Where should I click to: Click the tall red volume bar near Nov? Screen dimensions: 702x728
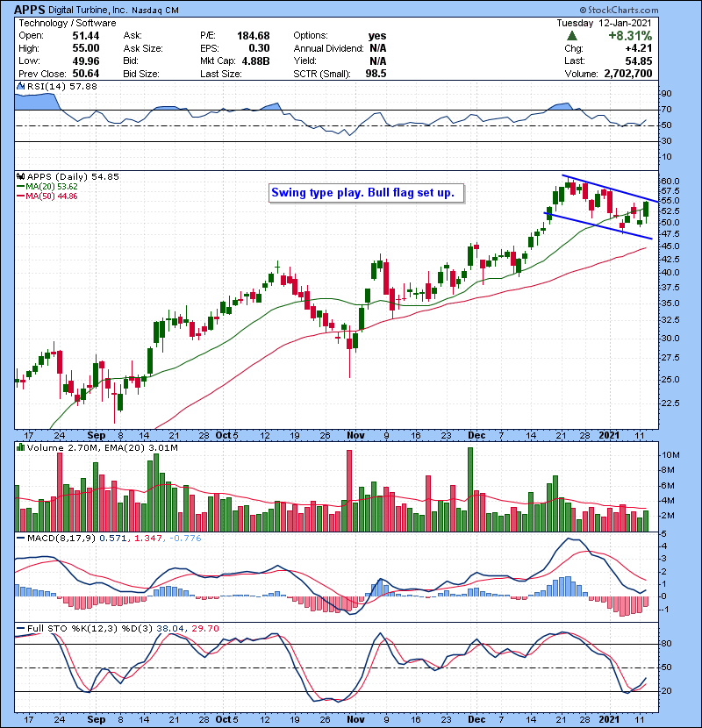pos(349,491)
